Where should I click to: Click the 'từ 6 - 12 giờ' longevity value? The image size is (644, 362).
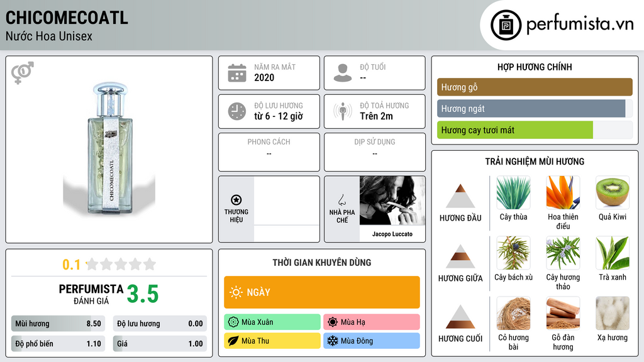click(279, 116)
